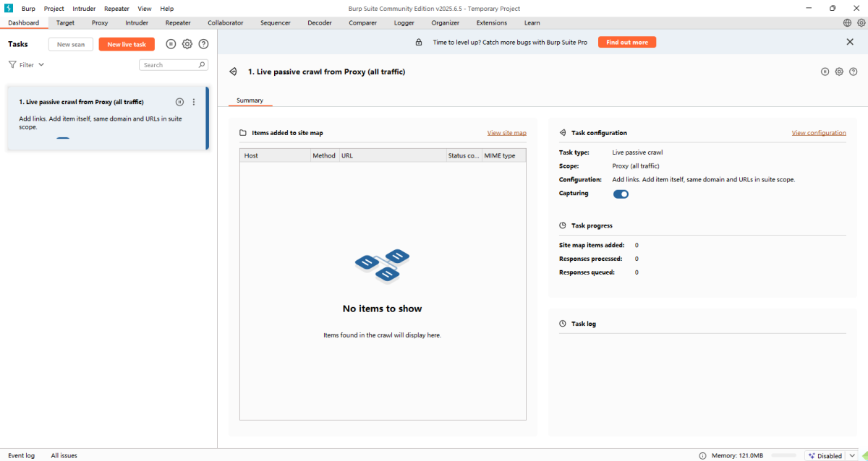868x461 pixels.
Task: Click the help icon in the Tasks panel
Action: [203, 43]
